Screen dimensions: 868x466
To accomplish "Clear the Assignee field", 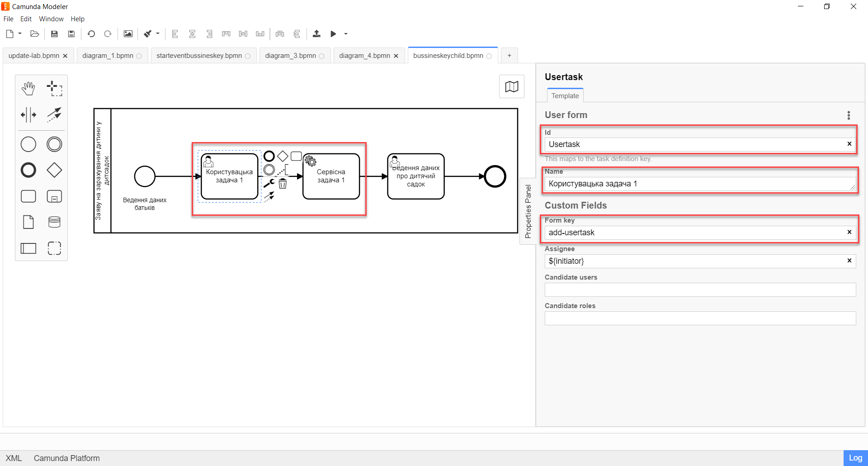I will 849,261.
